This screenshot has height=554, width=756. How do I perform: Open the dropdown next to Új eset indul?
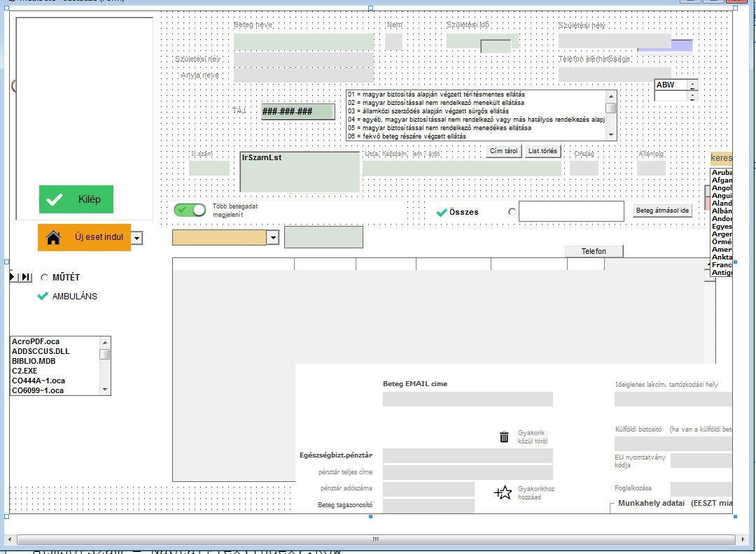(x=137, y=237)
